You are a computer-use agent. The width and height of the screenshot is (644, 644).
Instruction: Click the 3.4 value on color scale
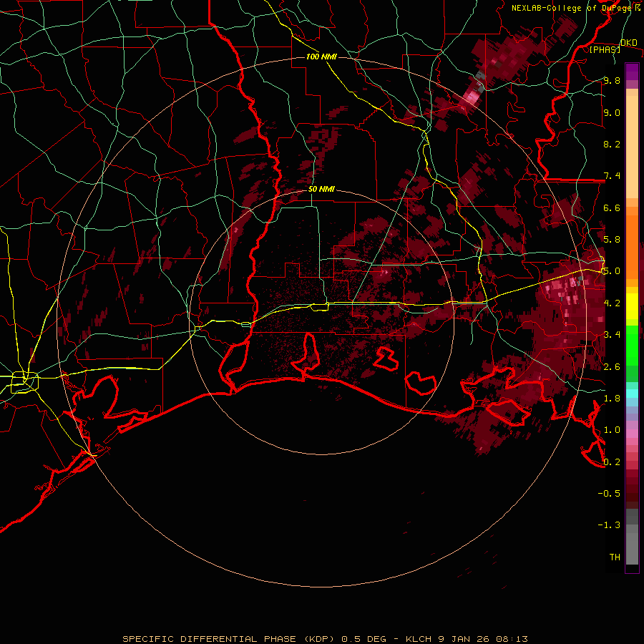(x=612, y=335)
